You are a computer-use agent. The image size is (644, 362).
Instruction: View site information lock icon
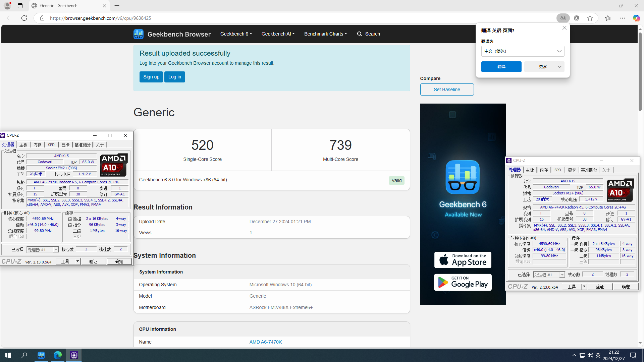[x=42, y=18]
